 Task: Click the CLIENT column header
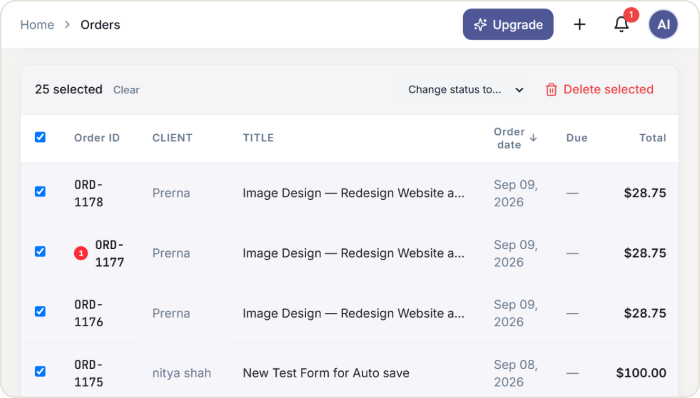coord(172,138)
